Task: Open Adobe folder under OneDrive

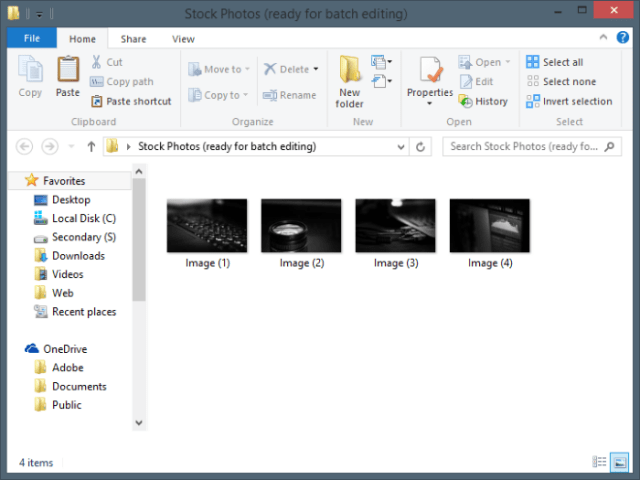Action: tap(59, 368)
